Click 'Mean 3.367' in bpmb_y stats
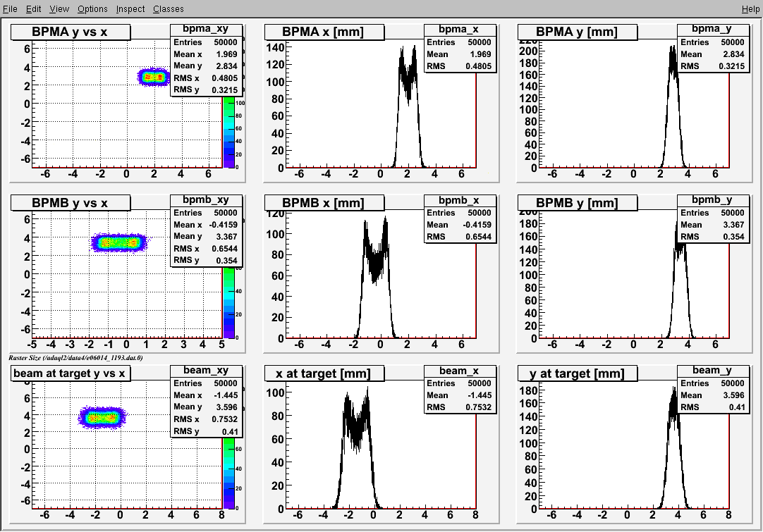 (712, 225)
